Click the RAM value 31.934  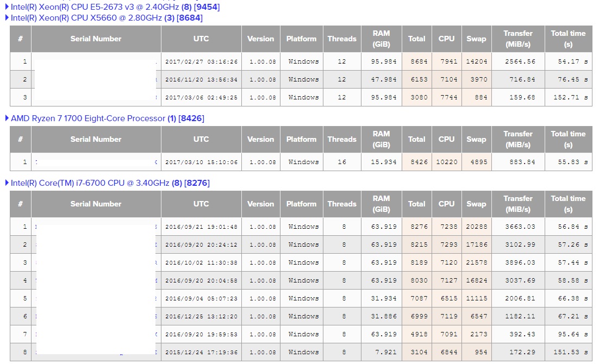[x=384, y=298]
